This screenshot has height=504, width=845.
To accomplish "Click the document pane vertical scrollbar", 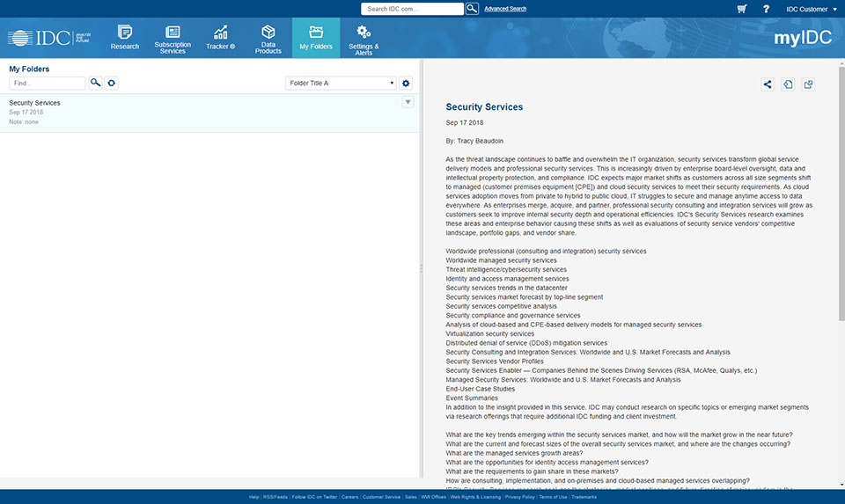I will 841,194.
